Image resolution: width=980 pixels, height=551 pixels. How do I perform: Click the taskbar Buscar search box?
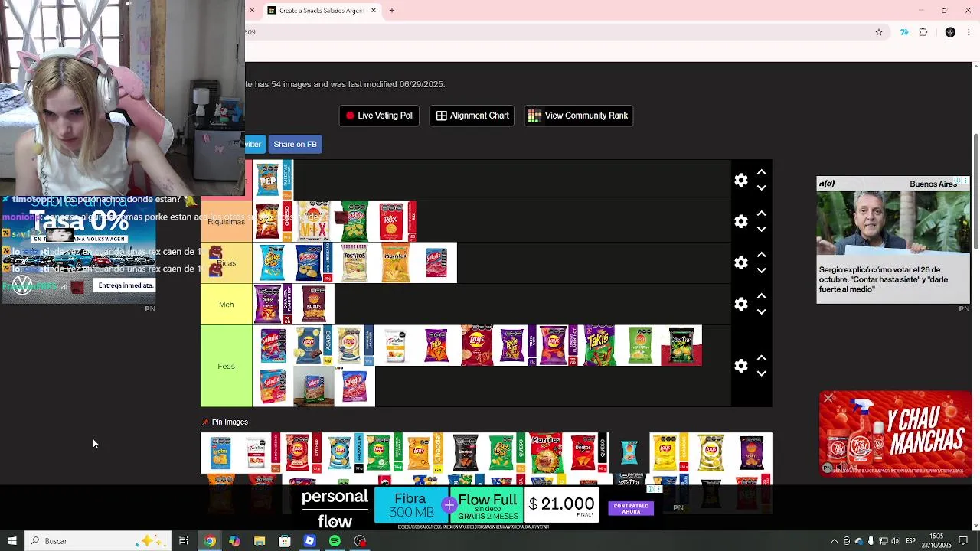pyautogui.click(x=97, y=541)
